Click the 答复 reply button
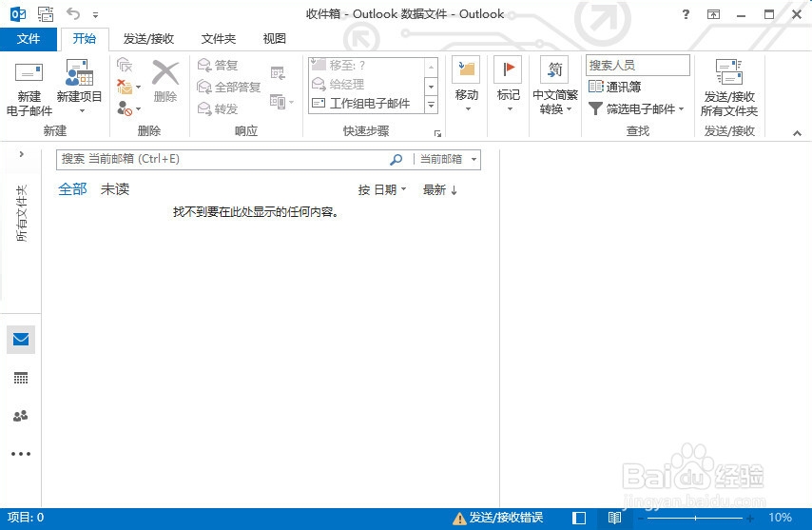Screen dimensions: 812x530 click(218, 66)
